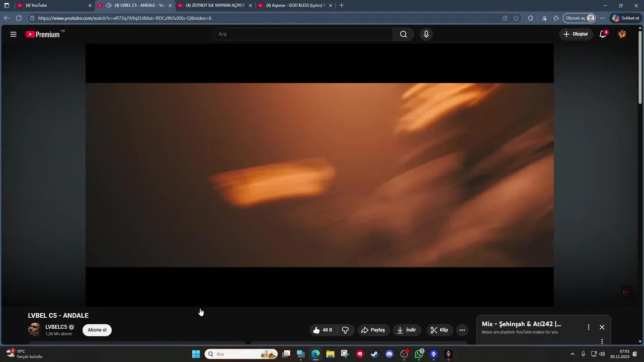Click the Oluştur create button

pyautogui.click(x=576, y=34)
